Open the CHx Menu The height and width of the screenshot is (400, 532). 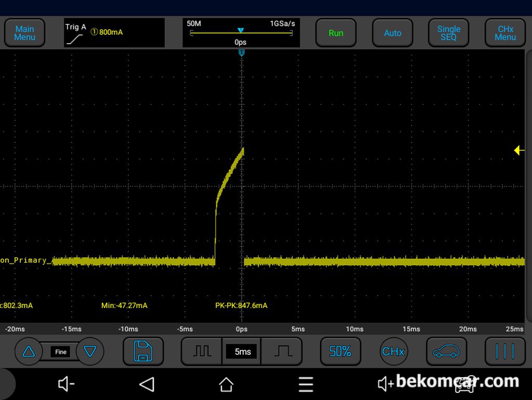[x=505, y=33]
